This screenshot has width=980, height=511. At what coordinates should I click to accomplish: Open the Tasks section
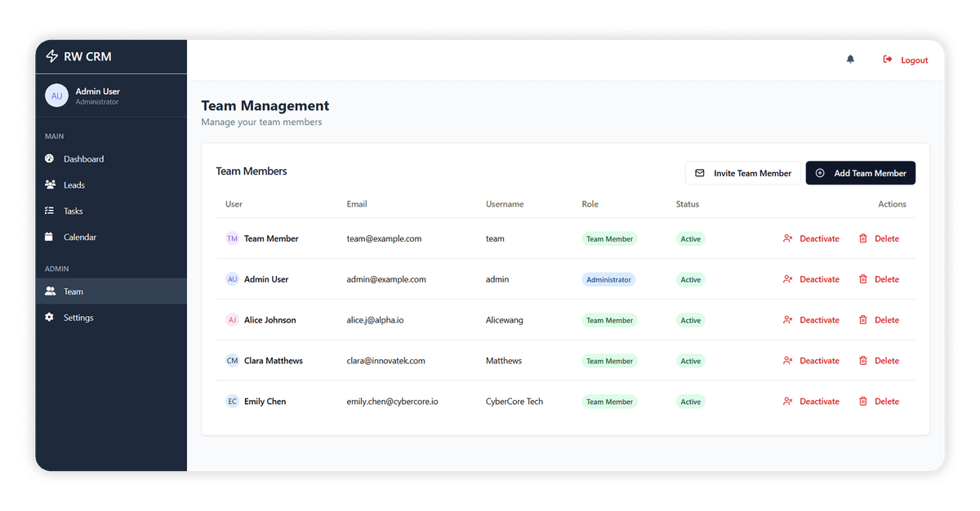[111, 211]
